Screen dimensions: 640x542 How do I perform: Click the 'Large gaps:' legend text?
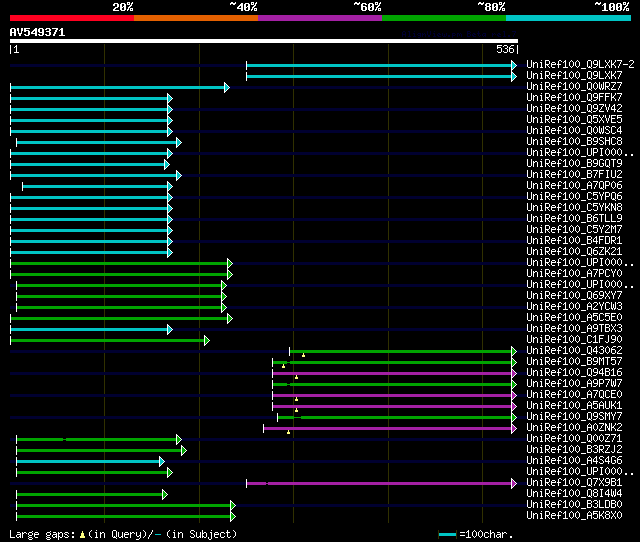click(42, 535)
